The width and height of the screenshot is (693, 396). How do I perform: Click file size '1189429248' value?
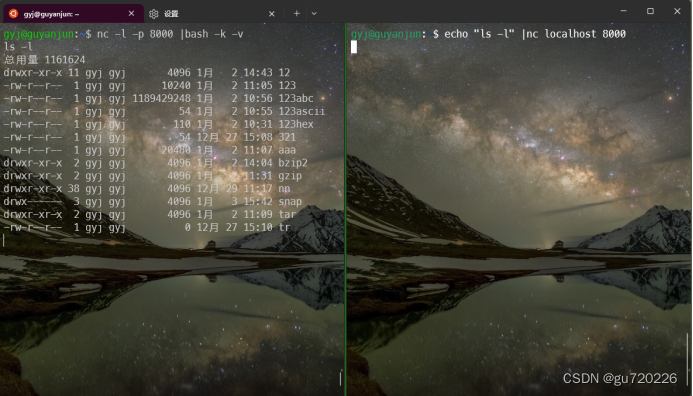(161, 98)
